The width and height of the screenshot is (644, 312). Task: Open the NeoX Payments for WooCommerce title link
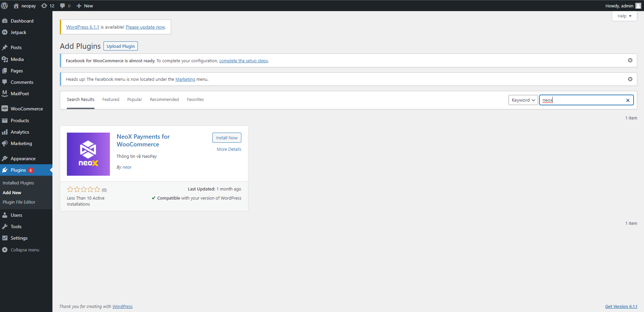click(143, 140)
